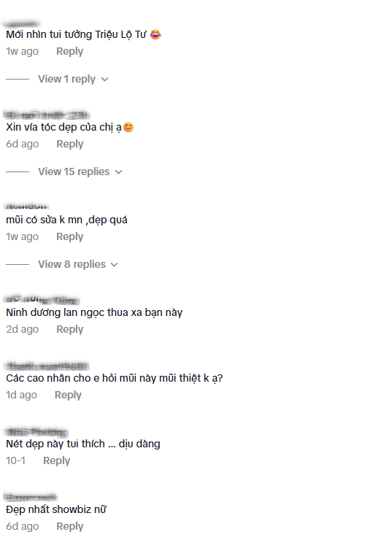Expand View 1 reply thread
The width and height of the screenshot is (392, 540).
coord(67,79)
